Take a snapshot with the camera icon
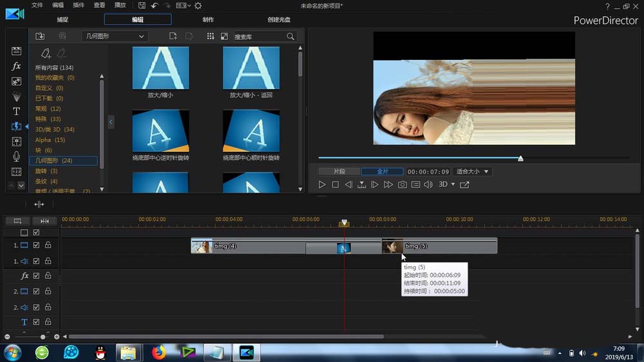The height and width of the screenshot is (362, 644). click(402, 185)
